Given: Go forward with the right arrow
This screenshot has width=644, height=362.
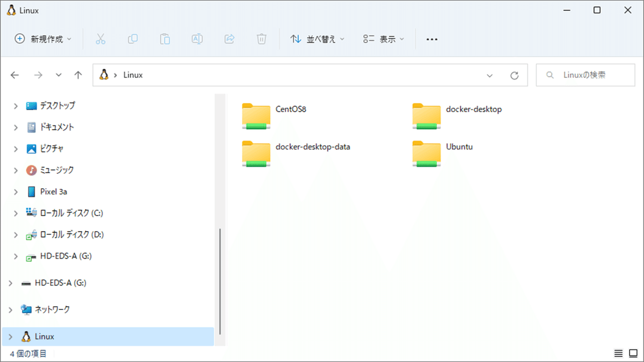Looking at the screenshot, I should coord(38,76).
